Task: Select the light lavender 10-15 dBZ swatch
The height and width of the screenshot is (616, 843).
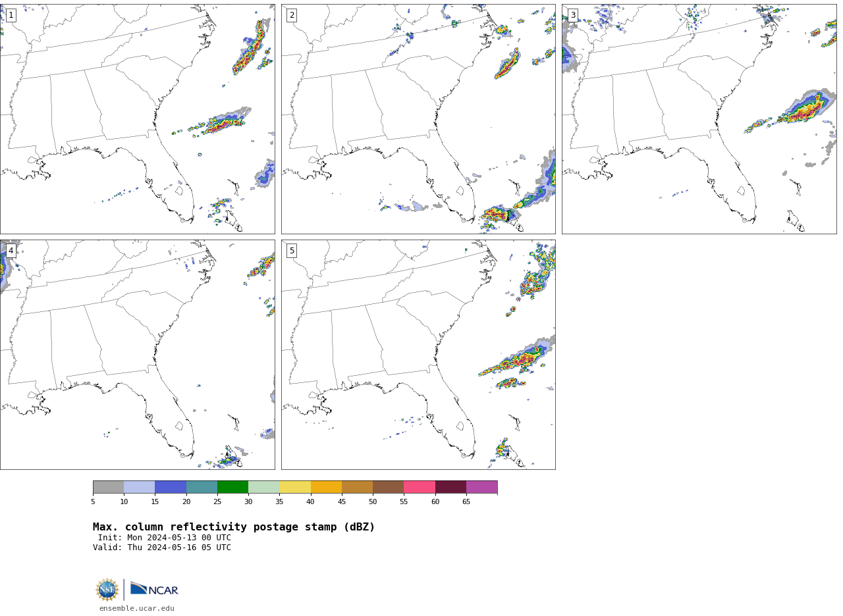Action: [x=139, y=487]
